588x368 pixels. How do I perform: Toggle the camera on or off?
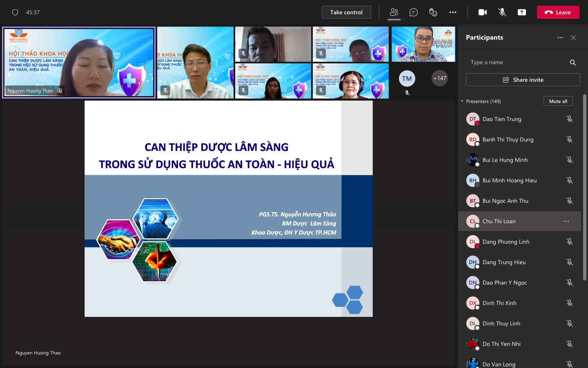tap(483, 12)
